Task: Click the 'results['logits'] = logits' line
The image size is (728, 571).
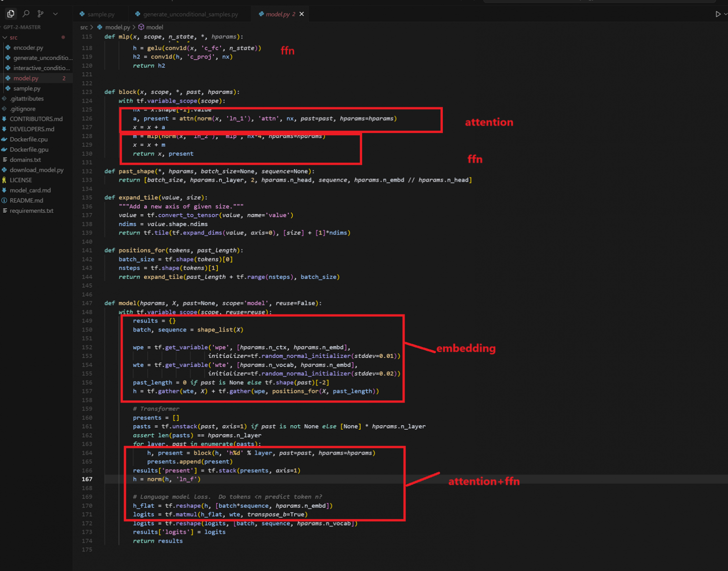Action: [x=179, y=532]
